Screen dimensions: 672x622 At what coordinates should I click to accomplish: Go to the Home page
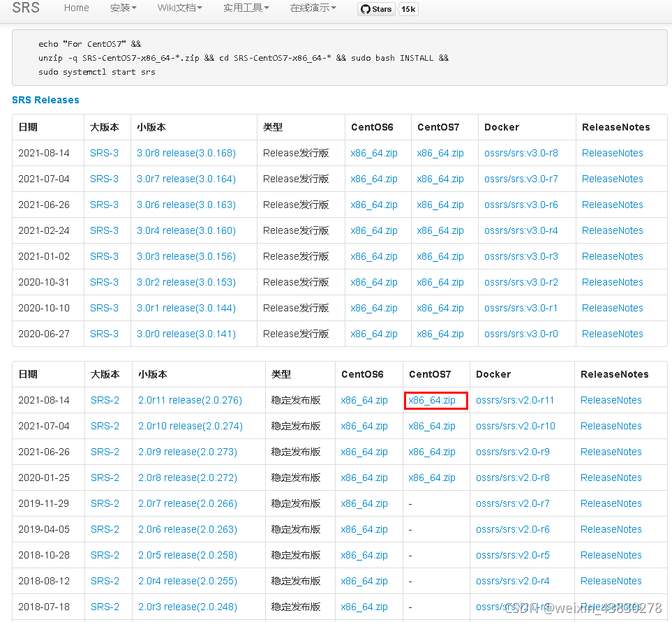(76, 8)
